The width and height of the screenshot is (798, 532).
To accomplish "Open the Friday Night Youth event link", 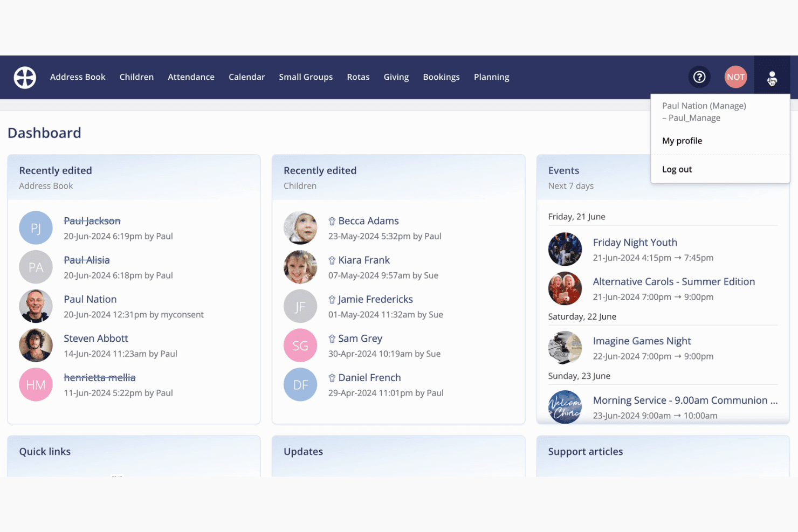I will tap(635, 243).
